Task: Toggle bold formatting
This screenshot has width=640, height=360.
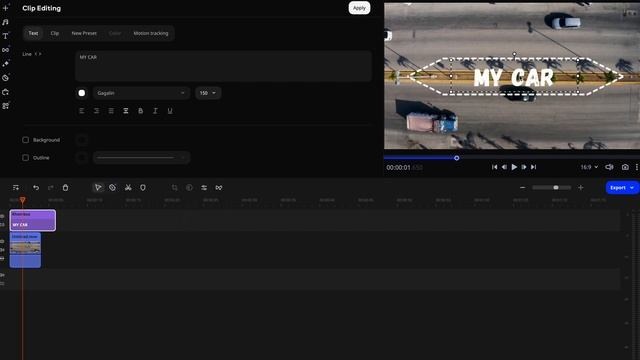Action: (x=140, y=111)
